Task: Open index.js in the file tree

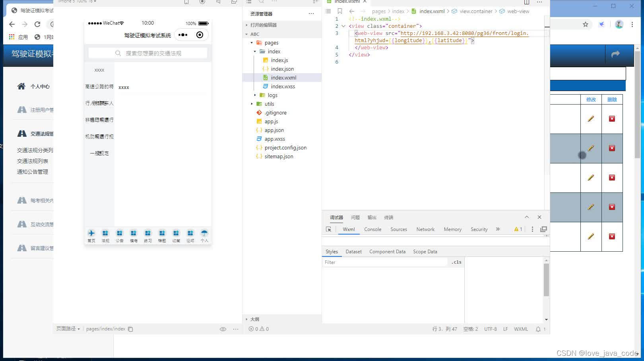Action: point(279,60)
